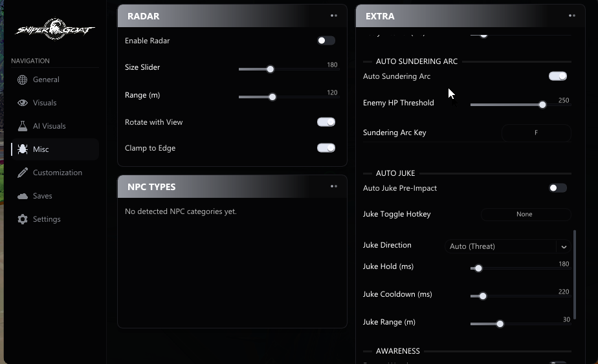
Task: Open the EXTRA panel options dots
Action: tap(571, 16)
